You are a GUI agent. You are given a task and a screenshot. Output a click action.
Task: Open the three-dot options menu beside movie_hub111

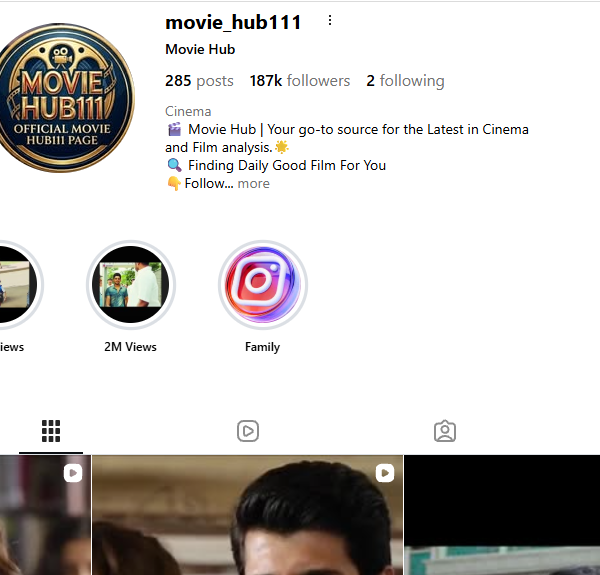coord(330,21)
